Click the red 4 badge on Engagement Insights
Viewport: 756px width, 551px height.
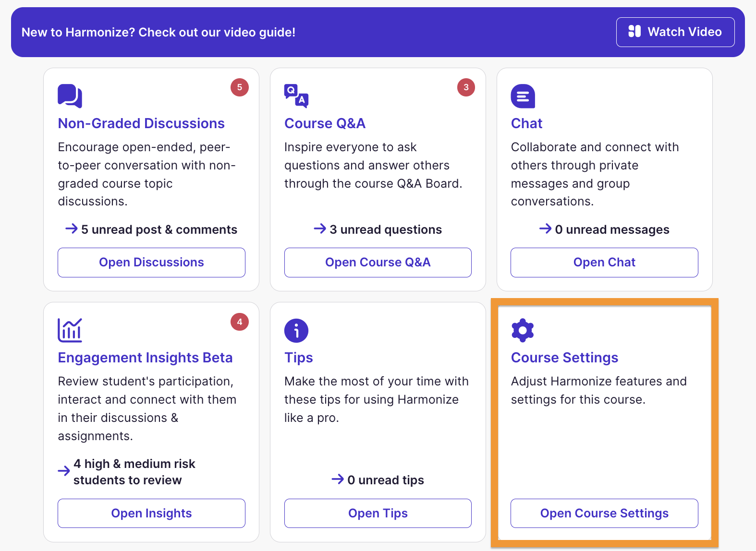tap(240, 322)
